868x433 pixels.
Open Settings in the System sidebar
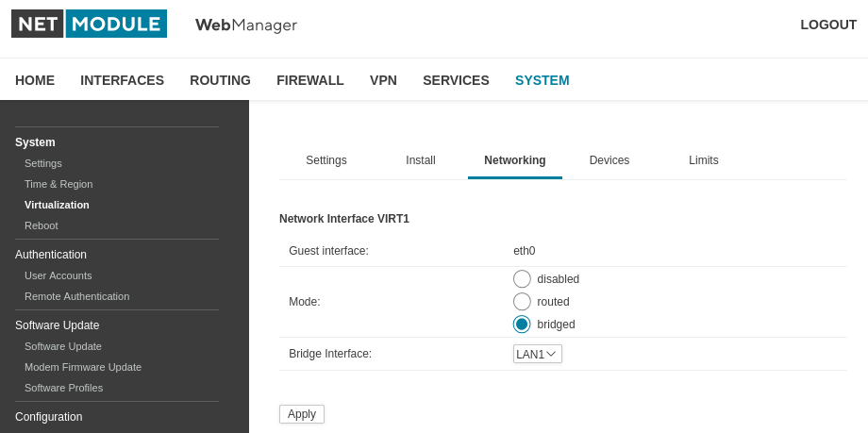pos(43,163)
